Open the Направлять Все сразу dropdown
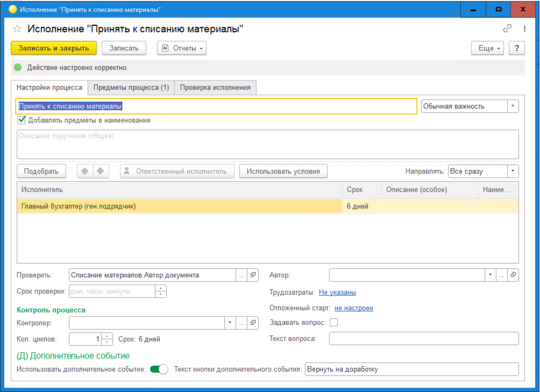Viewport: 540px width, 392px height. click(512, 171)
